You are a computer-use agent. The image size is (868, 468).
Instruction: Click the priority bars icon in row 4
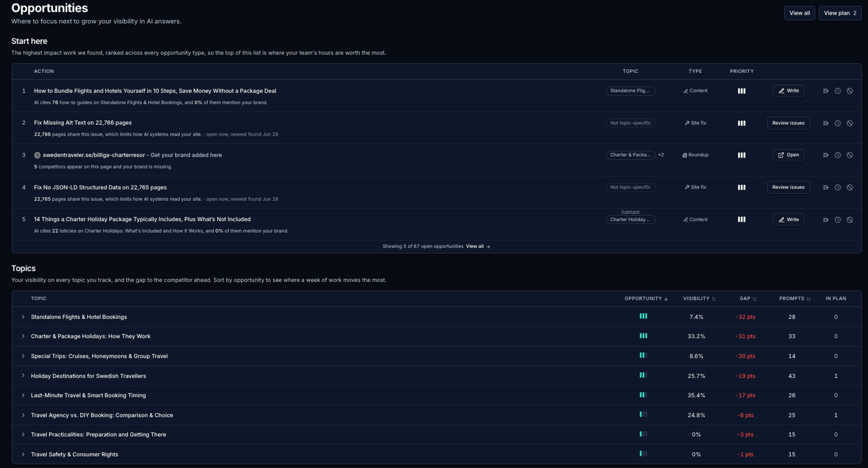741,187
